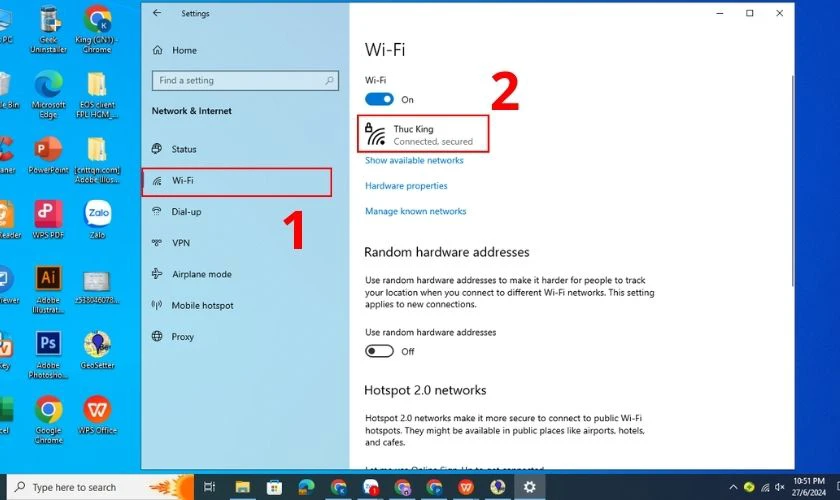Open WPS Office from taskbar
The height and width of the screenshot is (500, 840).
[x=466, y=487]
